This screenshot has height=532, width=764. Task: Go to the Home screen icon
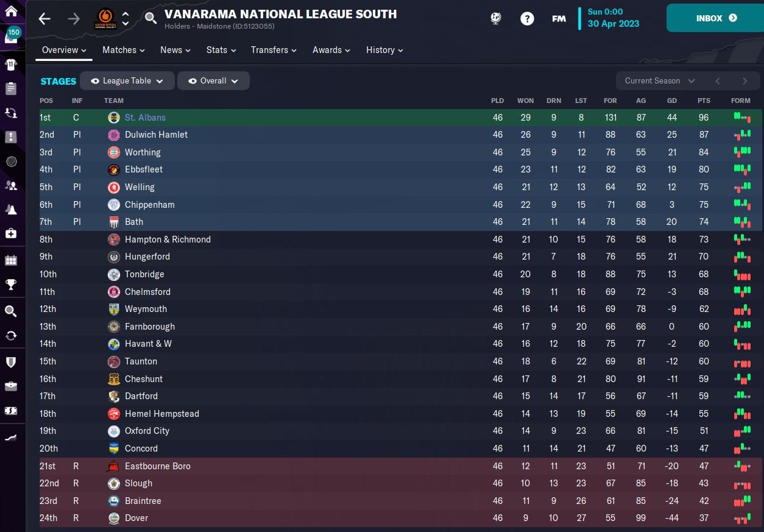(x=11, y=10)
